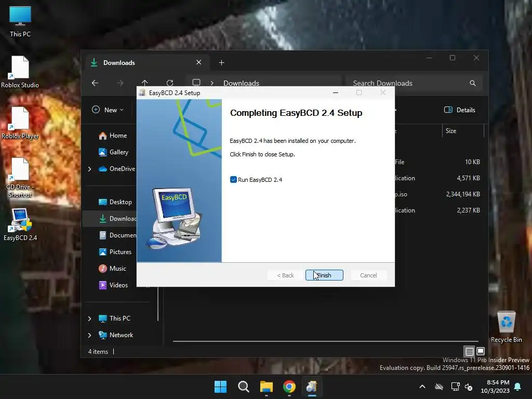Image resolution: width=532 pixels, height=399 pixels.
Task: Open Gallery in Explorer sidebar
Action: click(x=114, y=152)
